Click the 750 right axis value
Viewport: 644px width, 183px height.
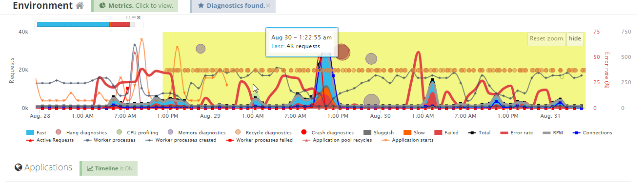(x=626, y=32)
